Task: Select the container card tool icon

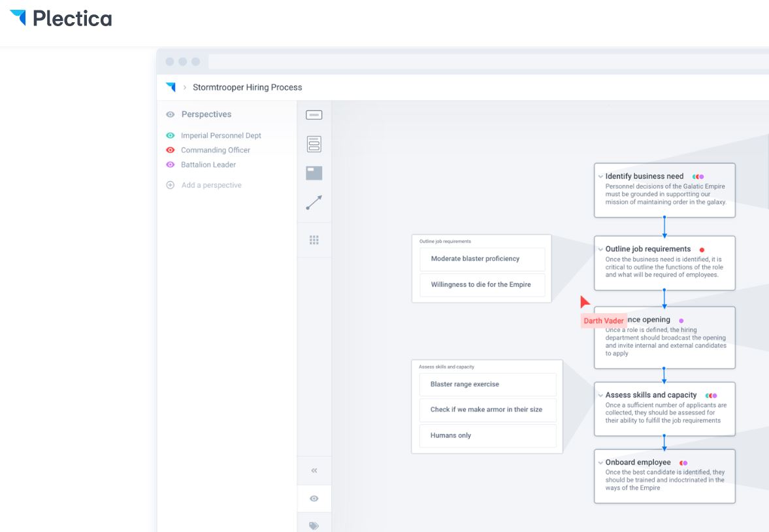Action: click(x=314, y=173)
